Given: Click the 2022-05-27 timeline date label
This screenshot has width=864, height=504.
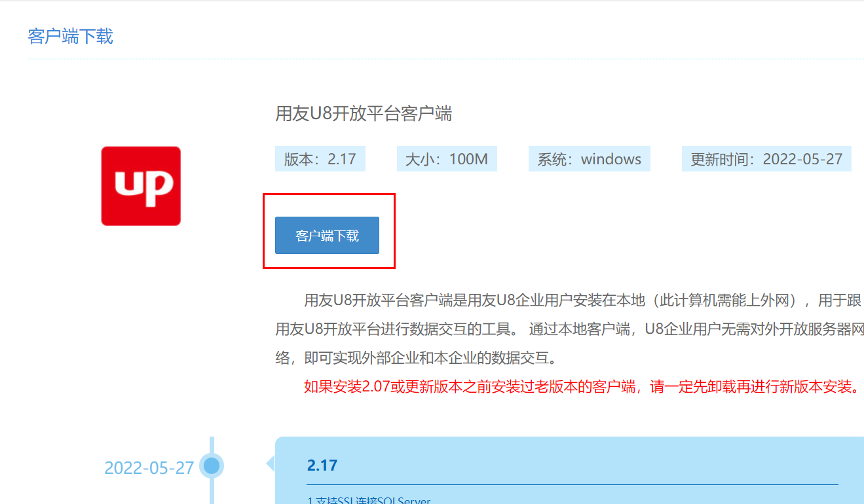Looking at the screenshot, I should [149, 468].
